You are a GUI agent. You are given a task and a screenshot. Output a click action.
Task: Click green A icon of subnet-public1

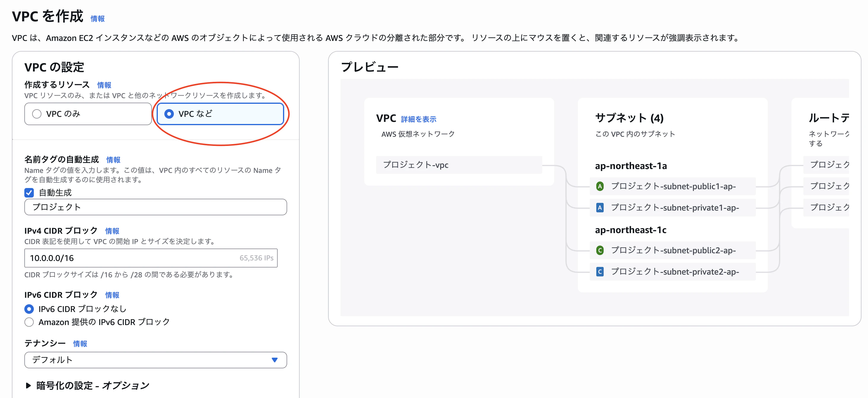coord(600,186)
